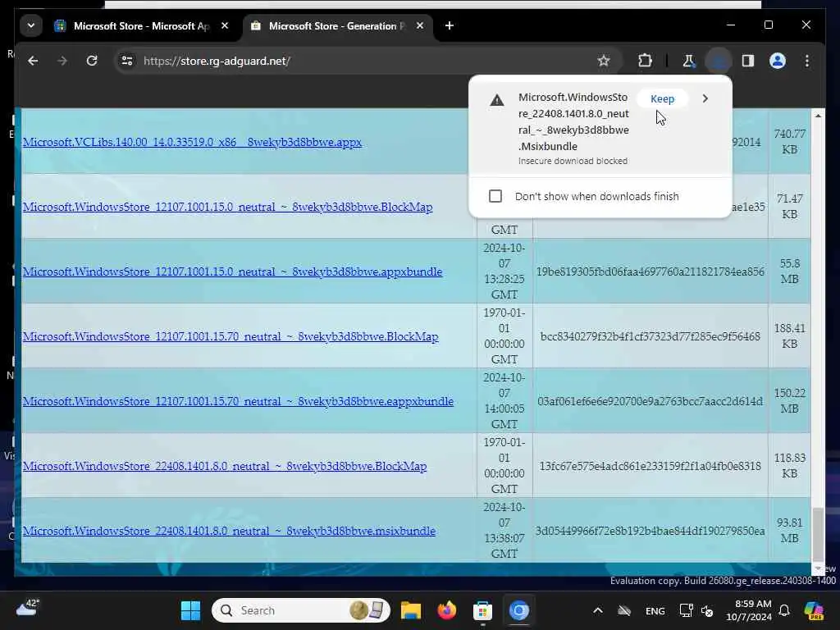Open Microsoft Store taskbar icon

[482, 610]
